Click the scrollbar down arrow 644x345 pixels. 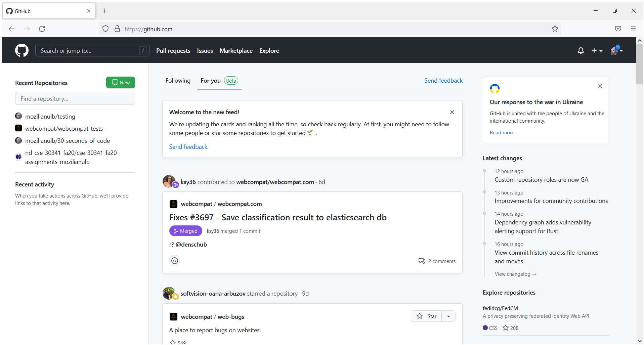(x=640, y=341)
